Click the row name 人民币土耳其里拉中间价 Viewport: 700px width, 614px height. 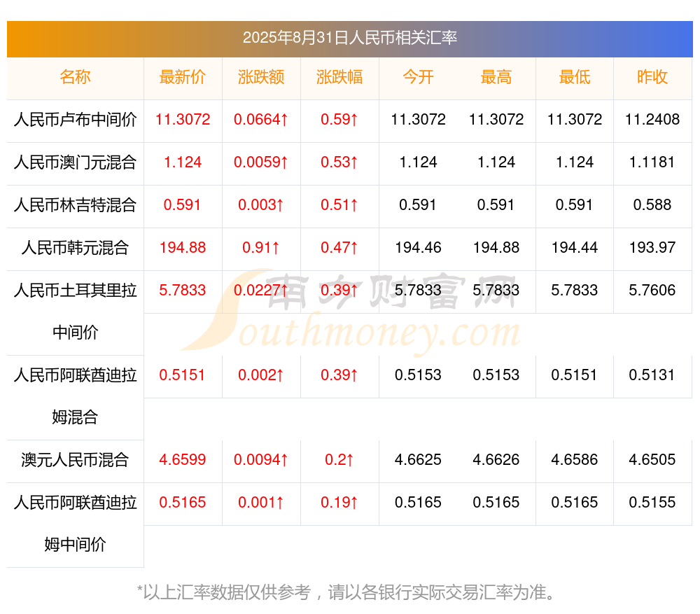[x=75, y=312]
